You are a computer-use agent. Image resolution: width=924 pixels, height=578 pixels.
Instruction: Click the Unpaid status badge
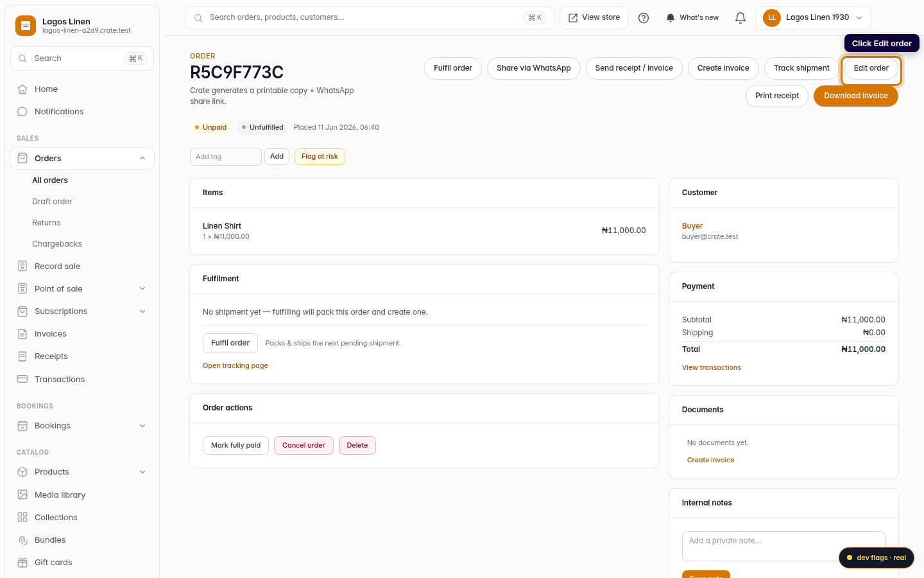[x=210, y=127]
